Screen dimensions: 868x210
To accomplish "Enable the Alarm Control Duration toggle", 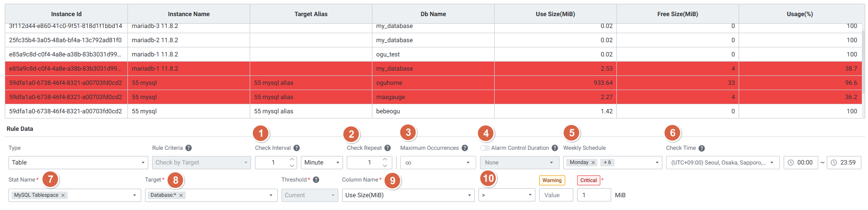I will click(x=485, y=148).
